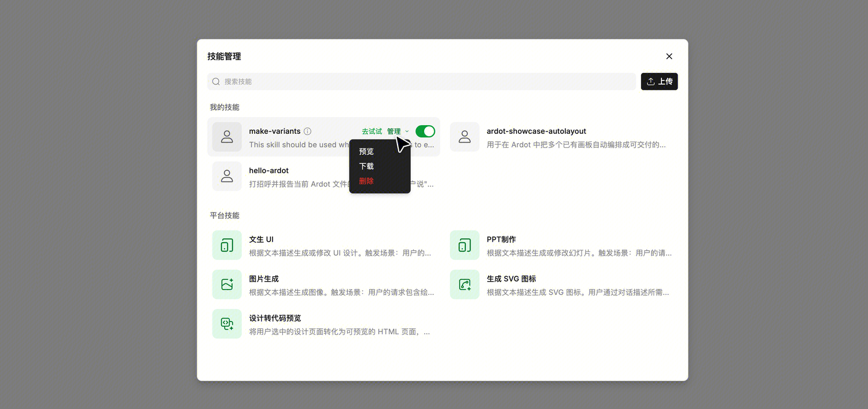Collapse the 管理 dropdown chevron
The image size is (868, 409).
407,132
